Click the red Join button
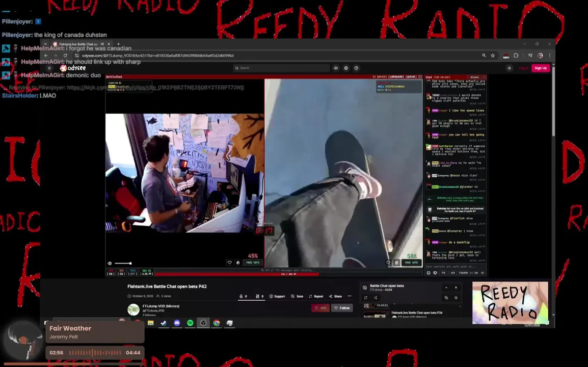The image size is (588, 367). (x=320, y=308)
